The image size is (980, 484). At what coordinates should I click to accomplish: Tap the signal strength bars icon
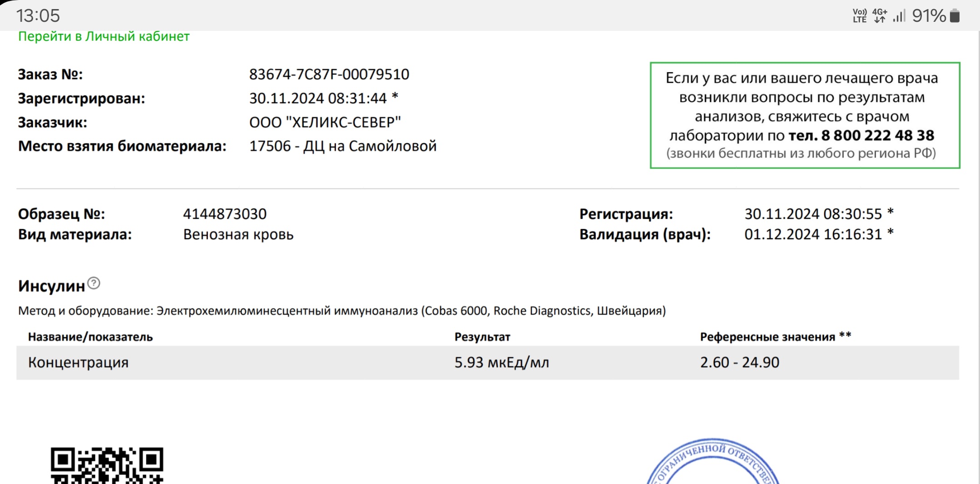point(899,16)
